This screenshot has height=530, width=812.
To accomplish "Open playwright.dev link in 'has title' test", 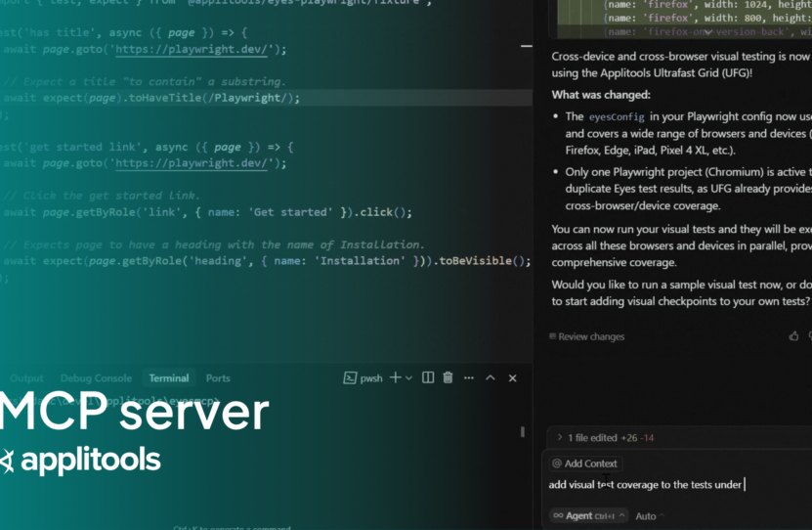I will (x=192, y=50).
